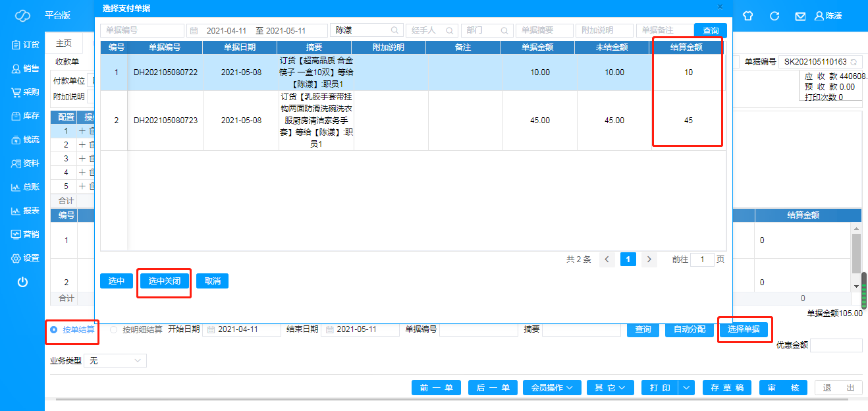868x411 pixels.
Task: Click the shirt theme icon in the header
Action: (x=747, y=16)
